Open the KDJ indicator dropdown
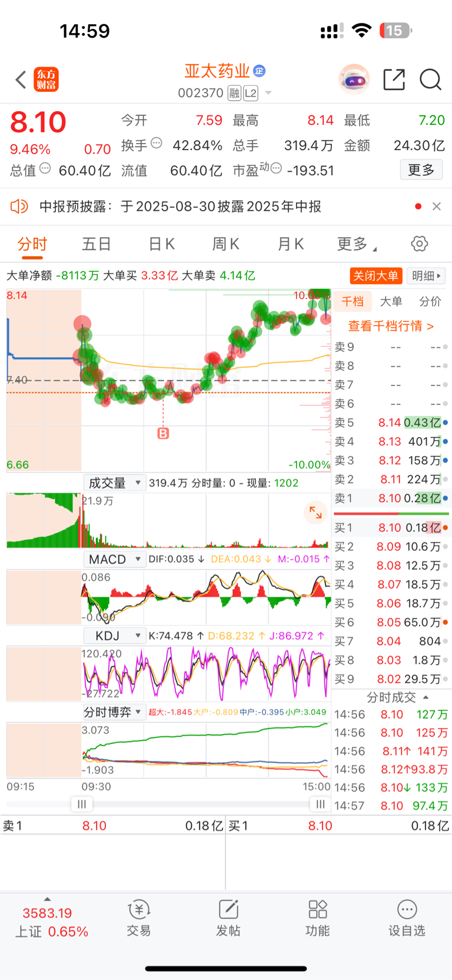 (x=114, y=636)
